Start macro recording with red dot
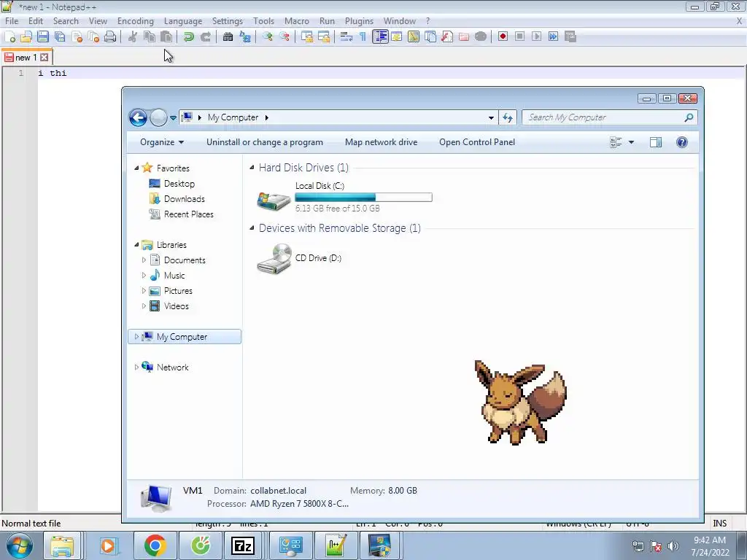 pos(503,36)
